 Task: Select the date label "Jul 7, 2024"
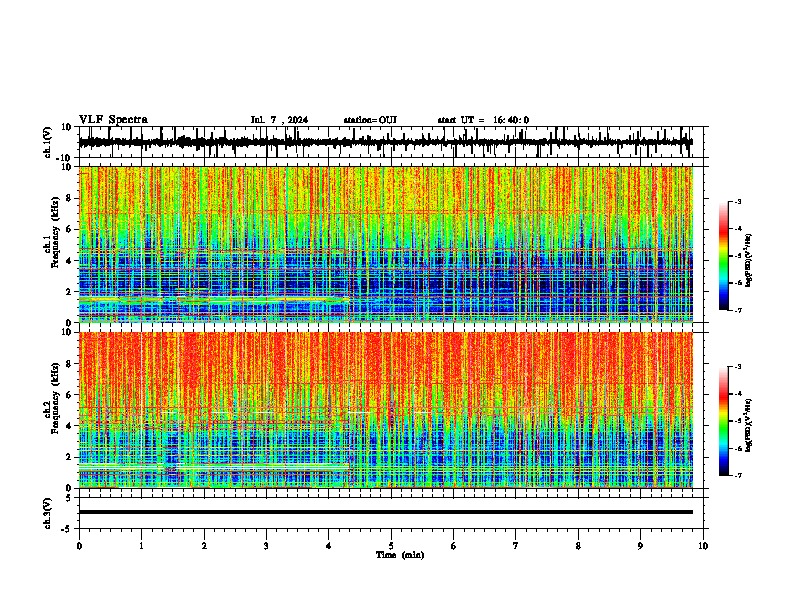click(279, 120)
